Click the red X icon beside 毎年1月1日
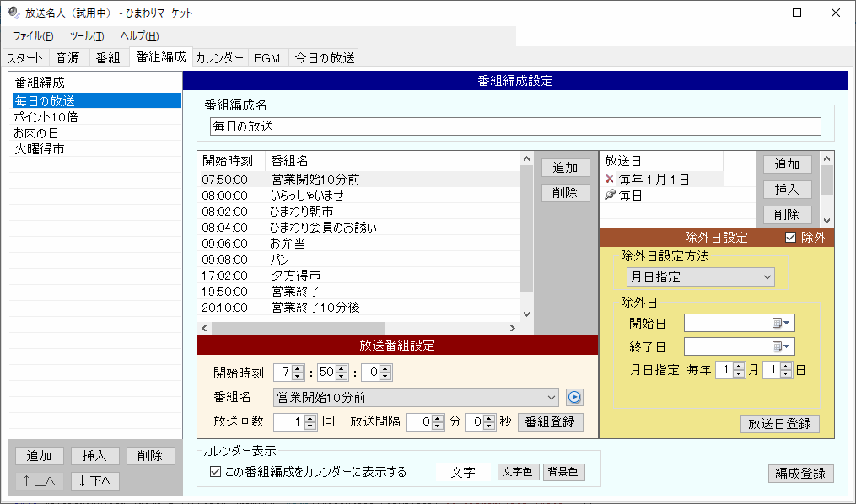 [611, 180]
